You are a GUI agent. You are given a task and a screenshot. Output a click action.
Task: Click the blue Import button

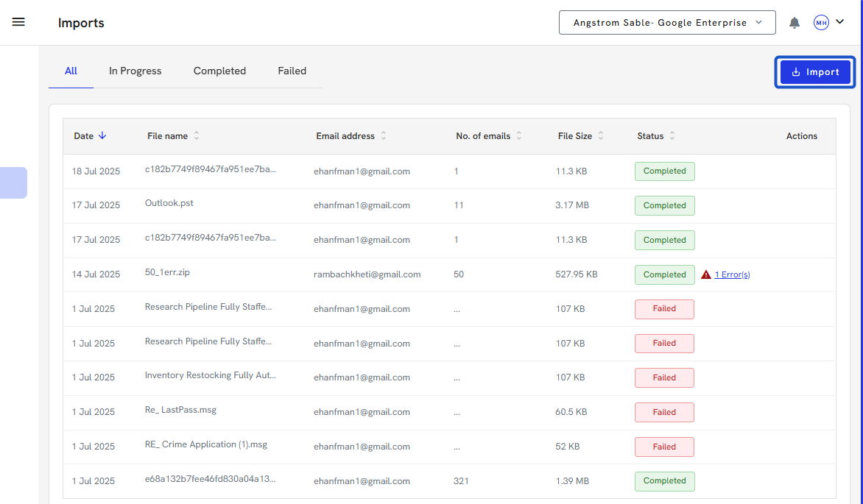click(x=815, y=72)
